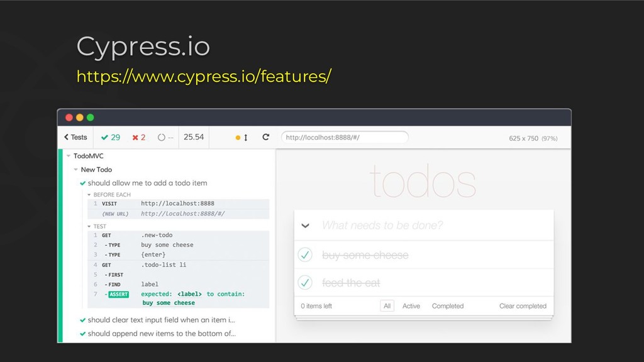Select the TYPE {enter} command
Viewport: 644px width, 362px height.
click(x=178, y=255)
